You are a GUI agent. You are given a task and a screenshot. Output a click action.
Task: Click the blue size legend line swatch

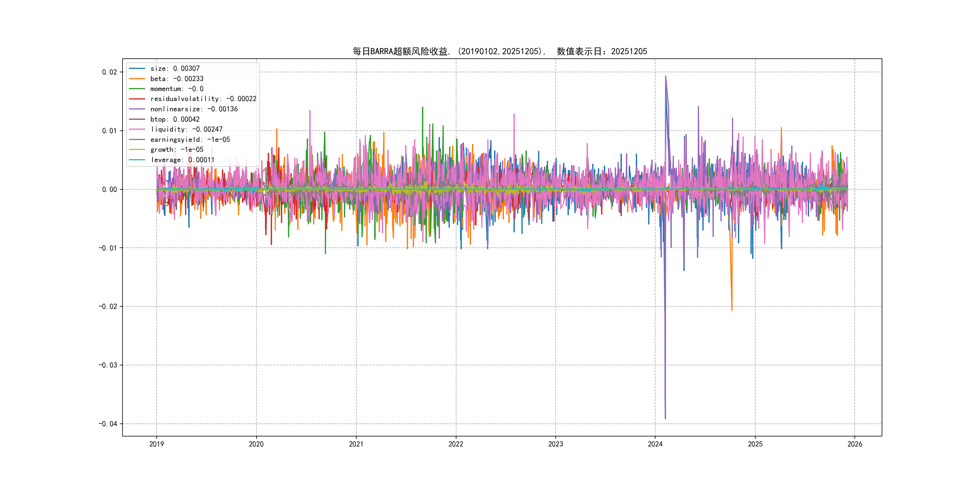click(137, 68)
